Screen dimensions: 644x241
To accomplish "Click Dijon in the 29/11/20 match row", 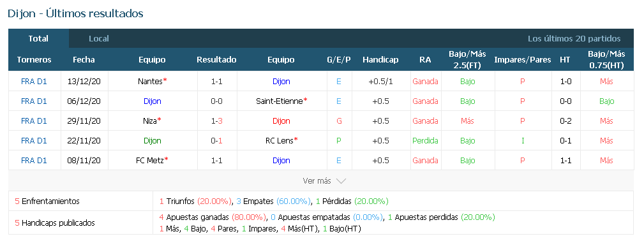I will click(281, 120).
